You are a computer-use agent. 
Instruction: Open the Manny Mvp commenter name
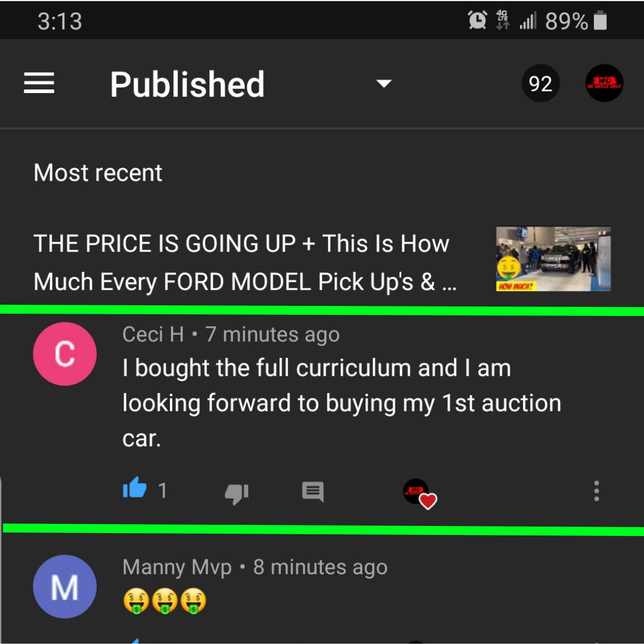pyautogui.click(x=177, y=568)
